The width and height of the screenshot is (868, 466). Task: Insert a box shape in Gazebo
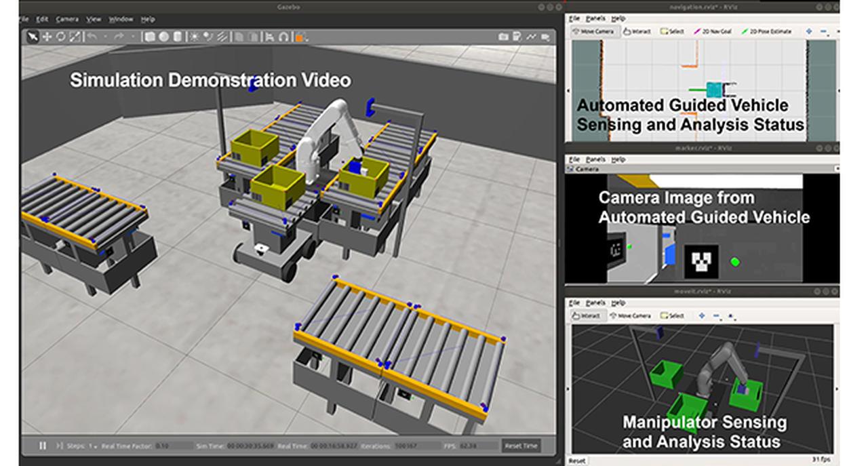[x=150, y=37]
